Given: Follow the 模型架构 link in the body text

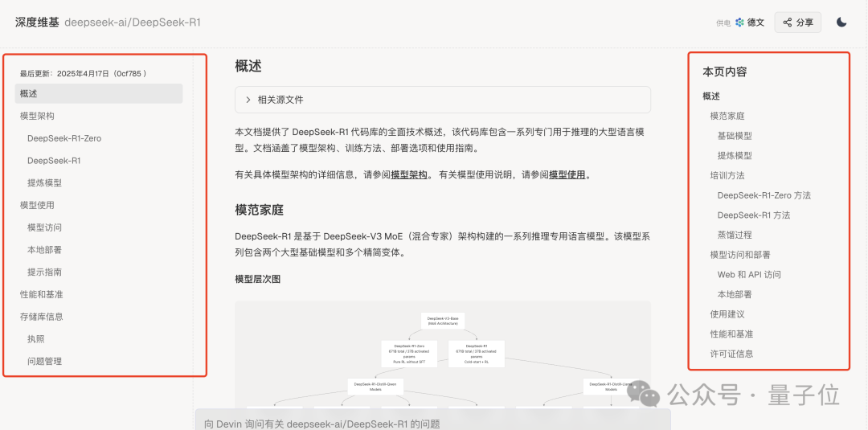Looking at the screenshot, I should (x=409, y=175).
